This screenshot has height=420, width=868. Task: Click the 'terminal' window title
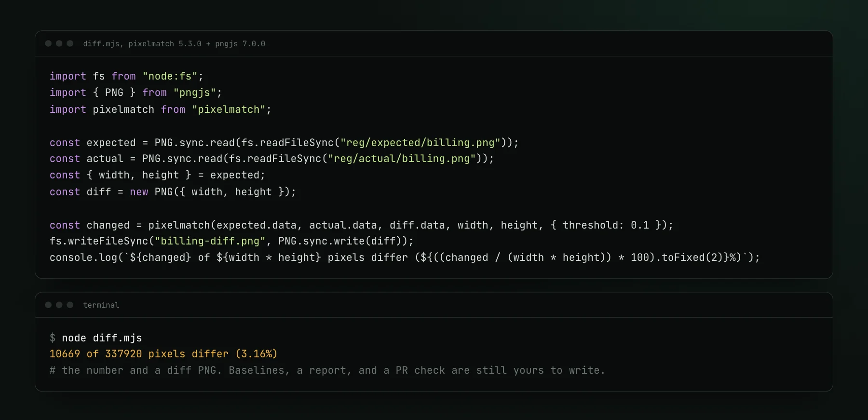pos(101,305)
